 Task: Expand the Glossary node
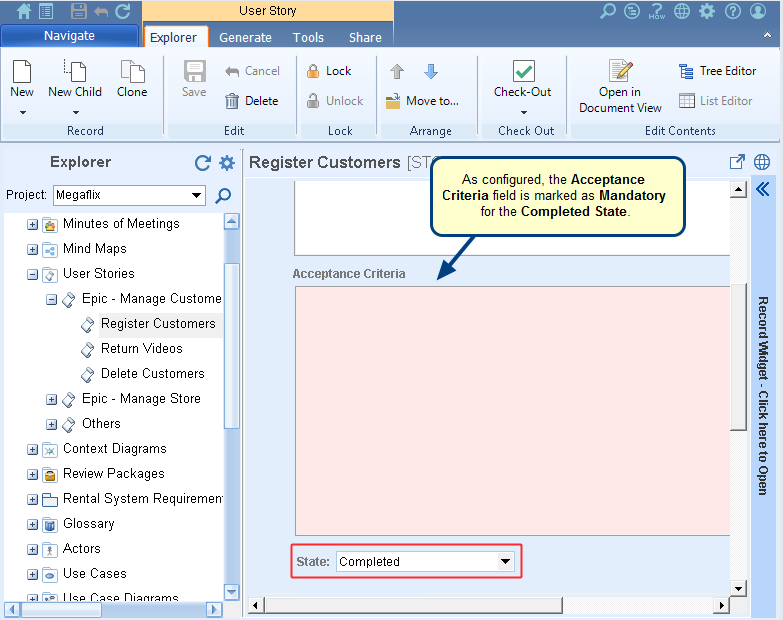pyautogui.click(x=32, y=525)
